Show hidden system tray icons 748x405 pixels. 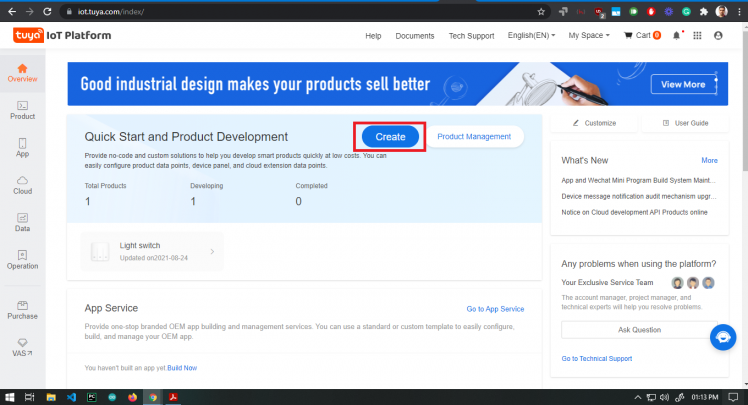pyautogui.click(x=637, y=397)
